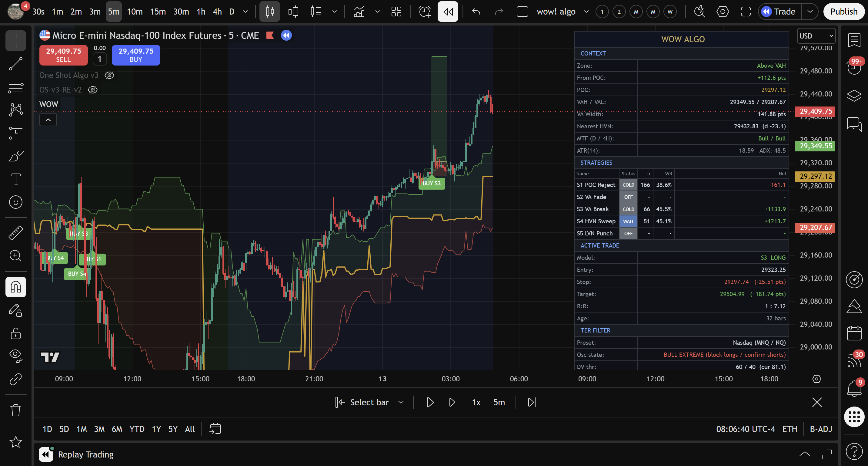The height and width of the screenshot is (466, 868).
Task: Show the One Shot Algo v3 indicator
Action: (x=109, y=75)
